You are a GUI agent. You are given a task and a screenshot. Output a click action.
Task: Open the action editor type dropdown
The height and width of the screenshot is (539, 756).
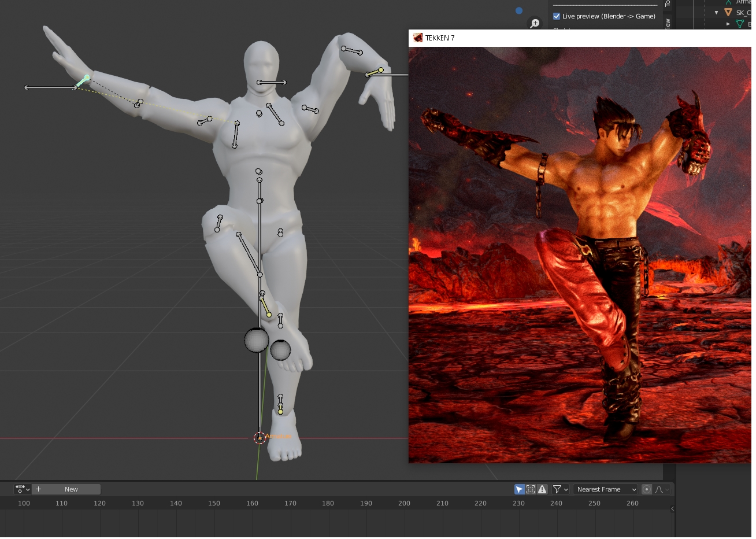pyautogui.click(x=23, y=489)
